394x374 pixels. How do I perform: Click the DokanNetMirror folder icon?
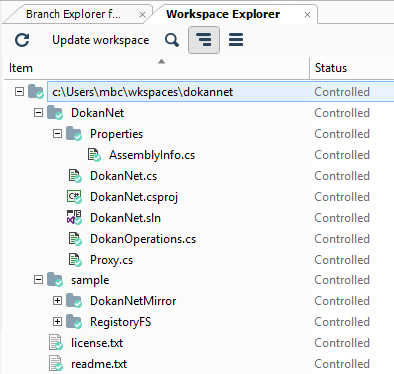pyautogui.click(x=74, y=300)
